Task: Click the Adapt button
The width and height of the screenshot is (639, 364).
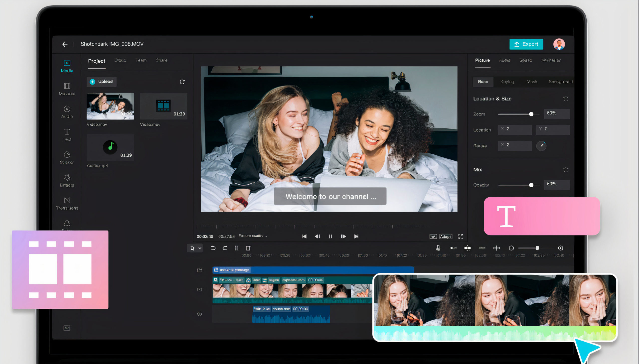Action: (x=445, y=237)
